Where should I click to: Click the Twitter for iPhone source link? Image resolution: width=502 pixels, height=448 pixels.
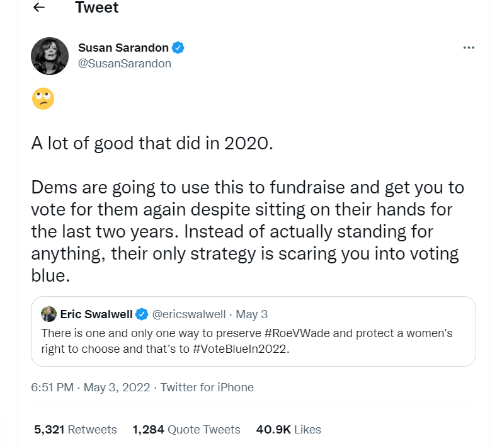(x=207, y=388)
